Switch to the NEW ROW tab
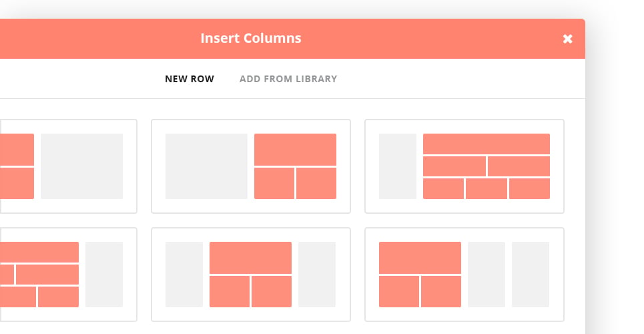The width and height of the screenshot is (644, 334). point(190,79)
